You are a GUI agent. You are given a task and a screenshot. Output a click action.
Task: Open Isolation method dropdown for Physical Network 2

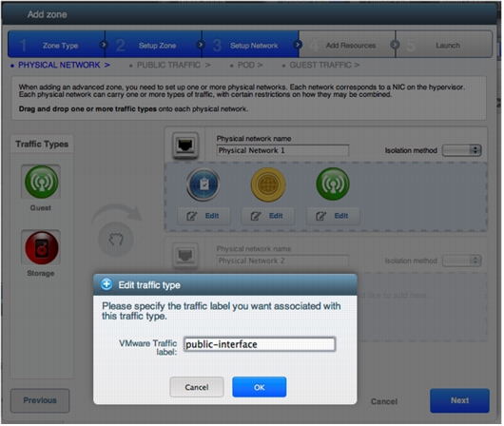click(x=461, y=261)
